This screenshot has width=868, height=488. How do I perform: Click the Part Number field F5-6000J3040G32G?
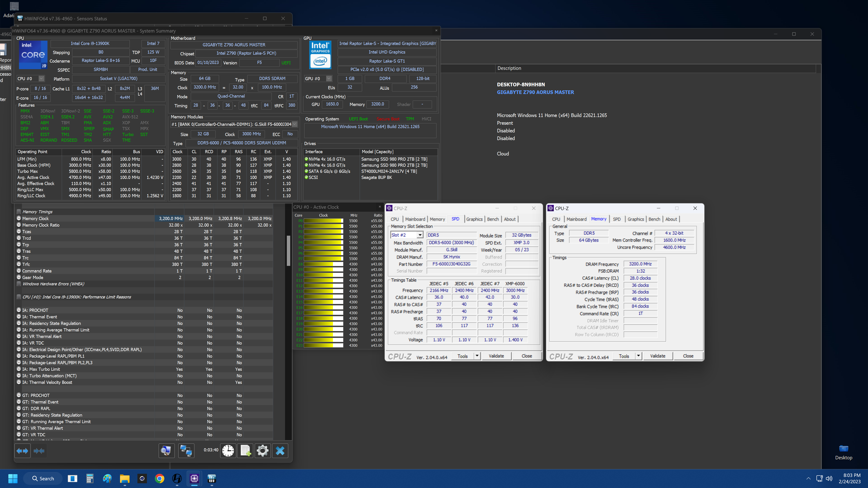coord(451,264)
